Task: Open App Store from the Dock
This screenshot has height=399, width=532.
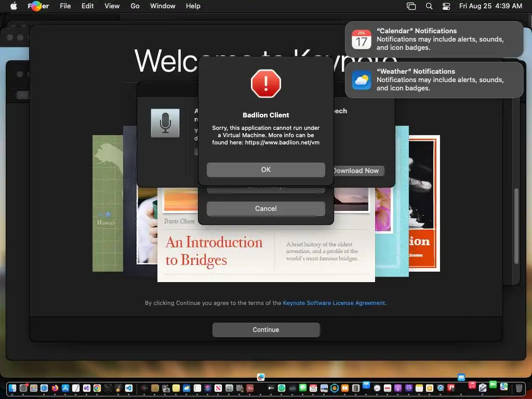Action: 65,388
